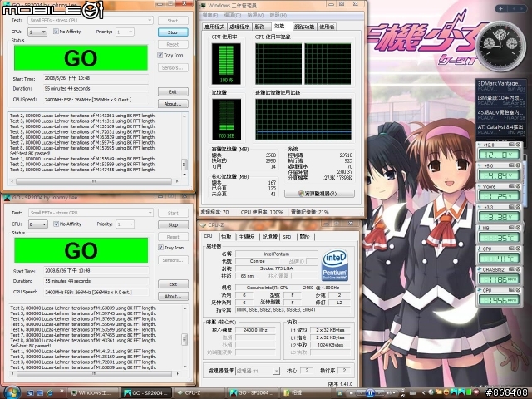Open Test dropdown in top SP2004 window
Viewport: 532px width, 399px height.
point(91,20)
